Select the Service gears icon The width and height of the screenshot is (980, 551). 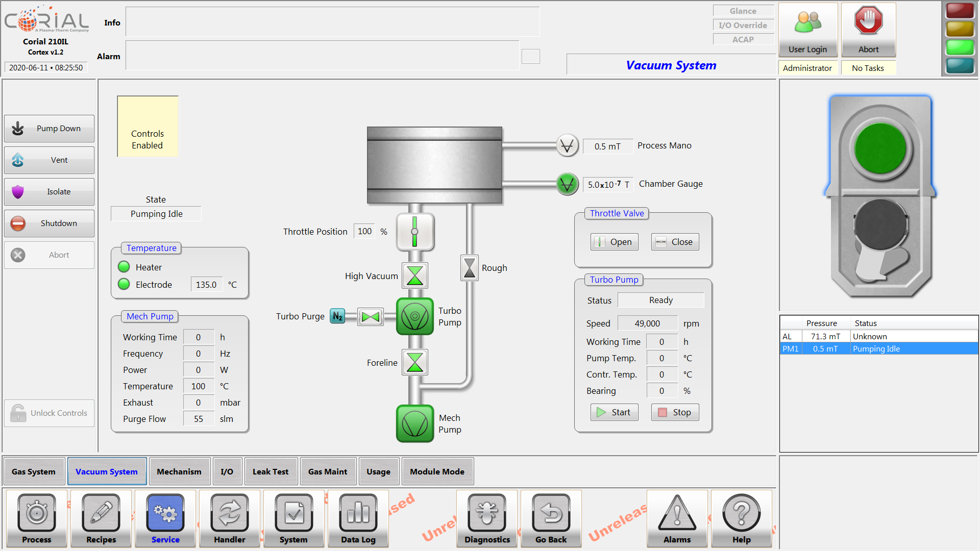tap(165, 518)
